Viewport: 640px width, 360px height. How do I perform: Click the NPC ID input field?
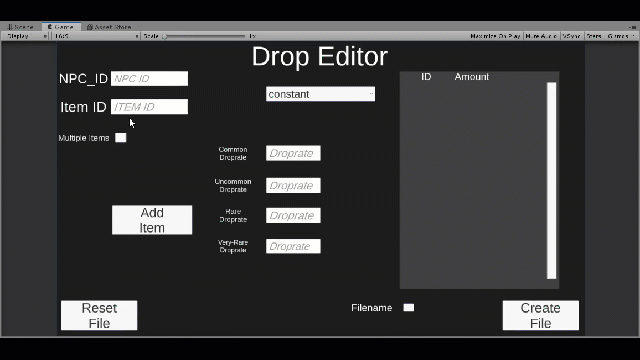[x=149, y=78]
